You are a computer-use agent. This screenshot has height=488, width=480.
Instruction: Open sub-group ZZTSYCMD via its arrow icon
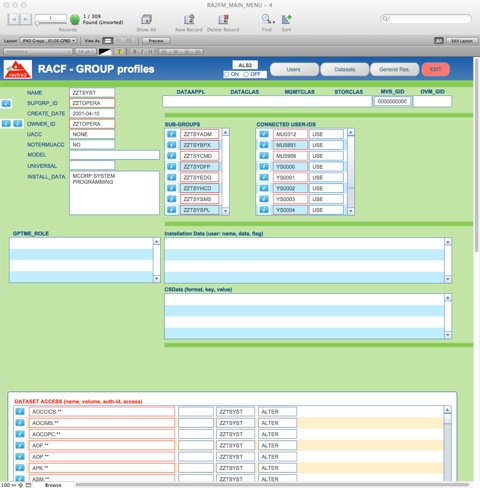click(171, 156)
